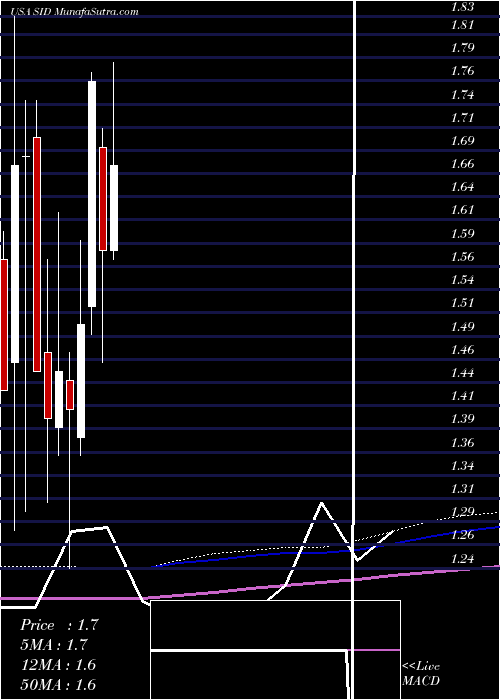Click the 1.49 price axis value
The width and height of the screenshot is (500, 700).
(463, 326)
